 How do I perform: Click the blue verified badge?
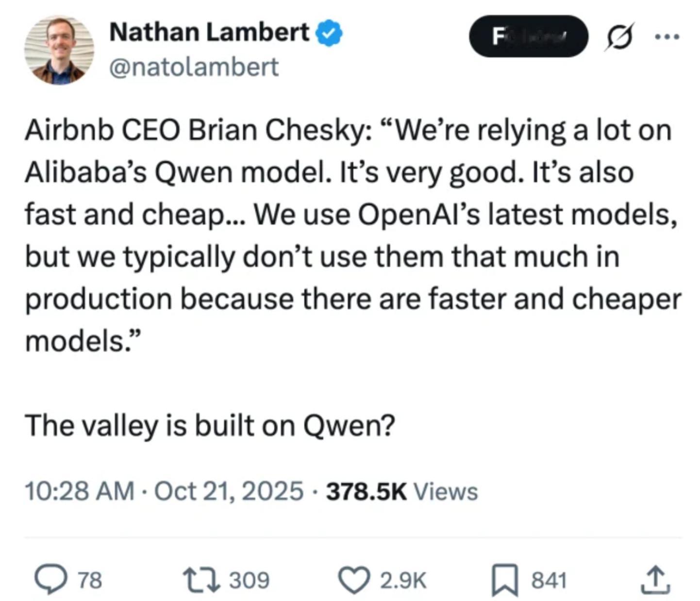click(330, 34)
